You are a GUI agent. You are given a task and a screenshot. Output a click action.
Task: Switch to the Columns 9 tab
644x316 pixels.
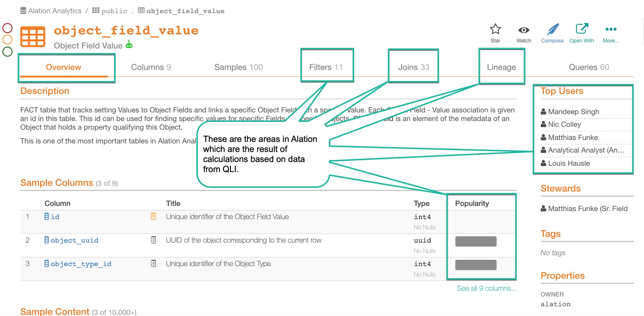coord(151,67)
